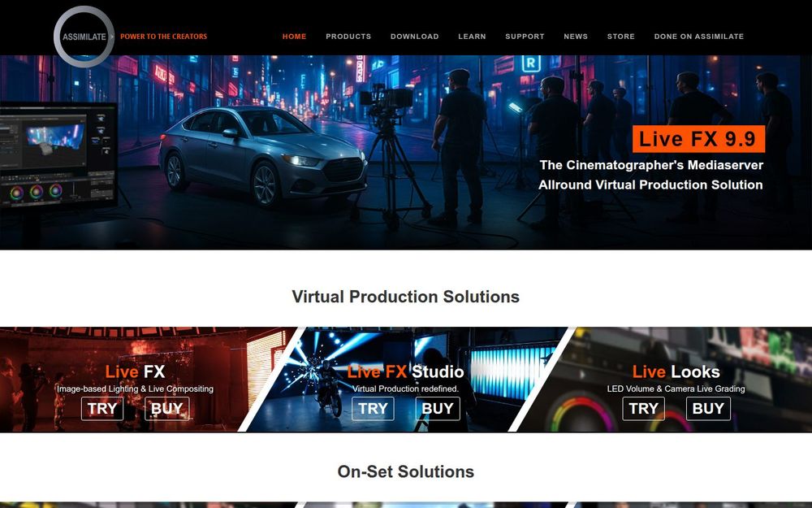
Task: Click the Live FX 9.9 orange badge
Action: point(698,139)
